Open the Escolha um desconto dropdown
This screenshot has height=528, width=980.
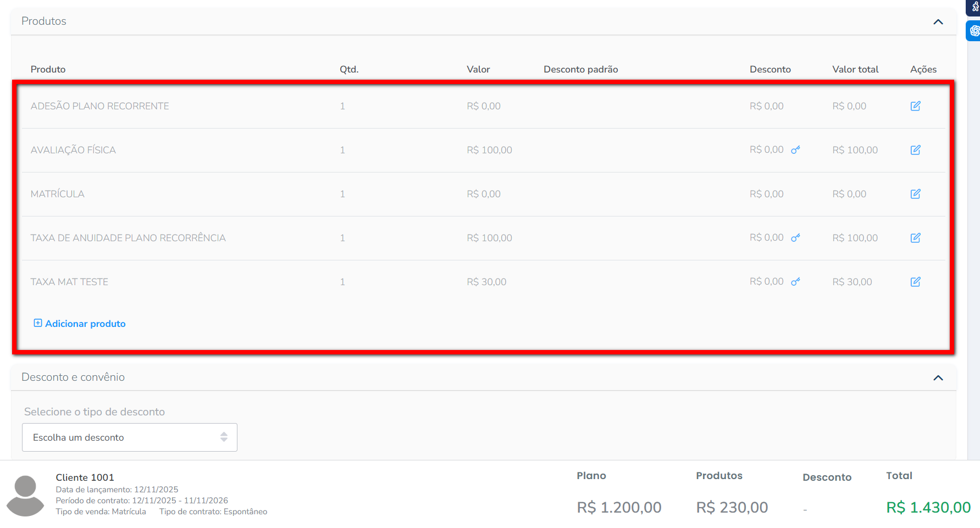coord(130,437)
